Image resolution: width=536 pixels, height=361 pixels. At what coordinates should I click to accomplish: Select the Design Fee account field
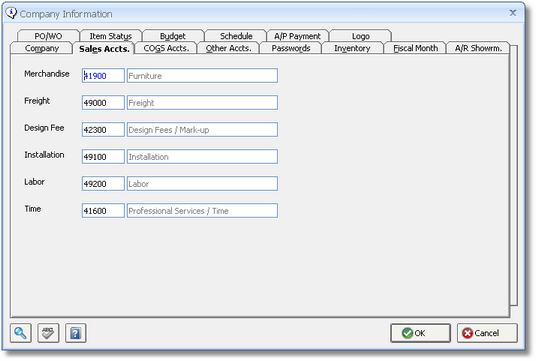coord(103,130)
